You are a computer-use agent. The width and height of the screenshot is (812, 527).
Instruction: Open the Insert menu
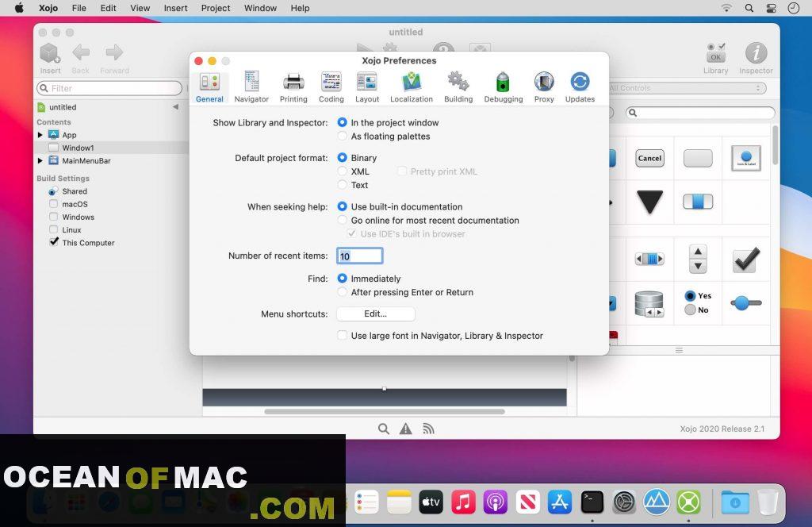tap(175, 8)
